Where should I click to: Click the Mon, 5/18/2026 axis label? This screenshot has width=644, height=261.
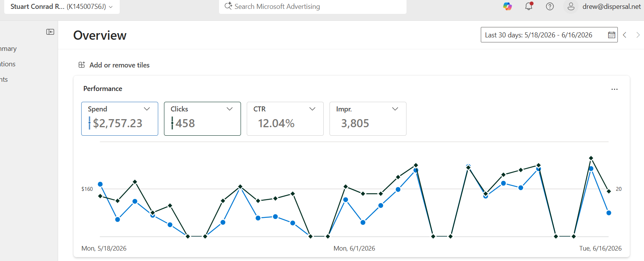(x=104, y=248)
